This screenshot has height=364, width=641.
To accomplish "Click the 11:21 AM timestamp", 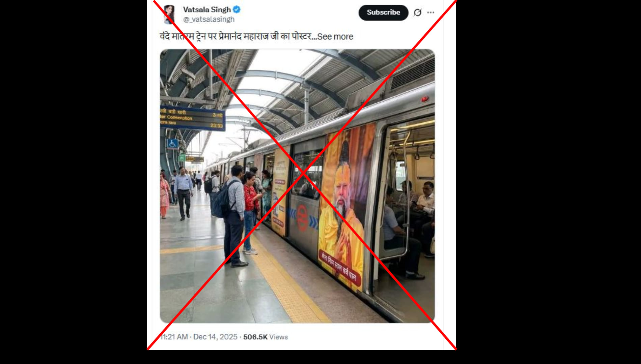I will pyautogui.click(x=174, y=337).
